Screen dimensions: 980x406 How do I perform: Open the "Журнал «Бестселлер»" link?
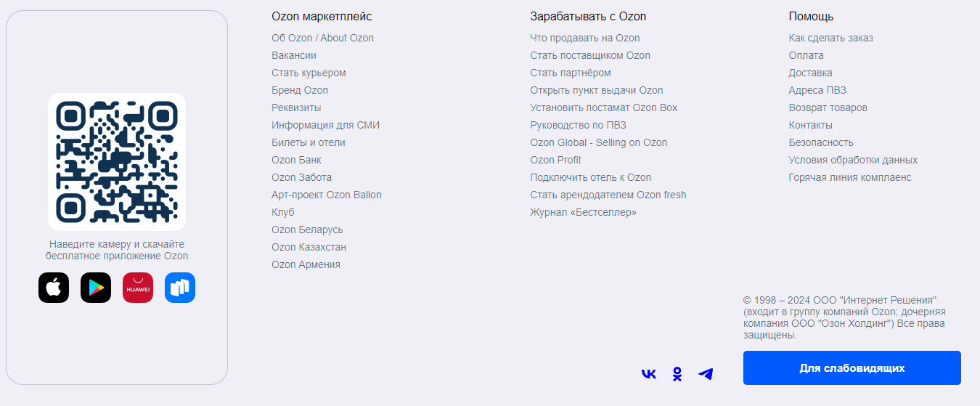pos(583,212)
